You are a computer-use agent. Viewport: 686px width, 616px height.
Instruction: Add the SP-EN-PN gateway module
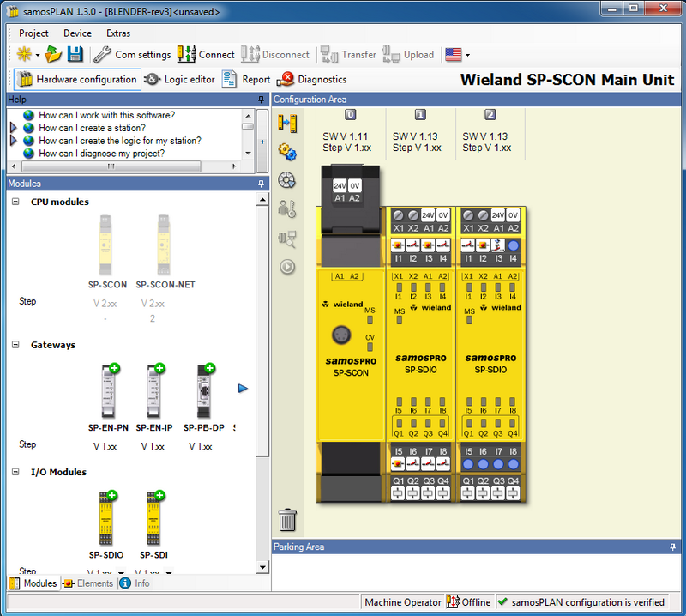point(109,390)
